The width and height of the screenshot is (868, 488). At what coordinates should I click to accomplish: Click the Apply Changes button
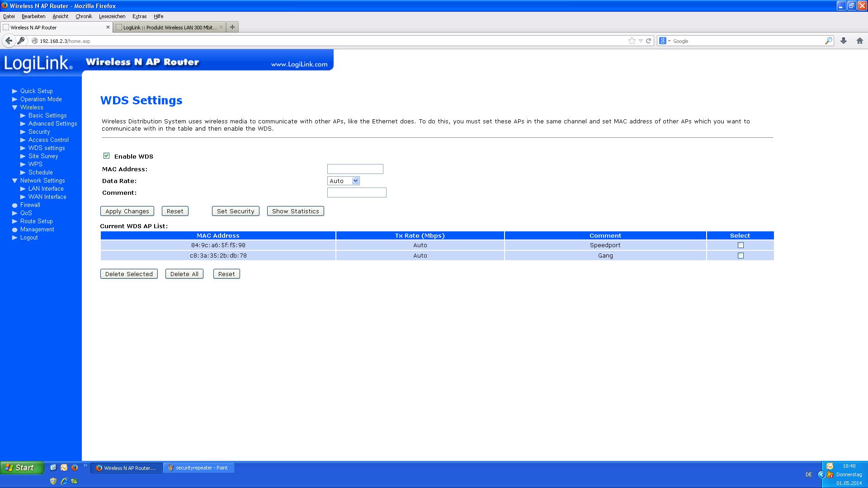[127, 211]
